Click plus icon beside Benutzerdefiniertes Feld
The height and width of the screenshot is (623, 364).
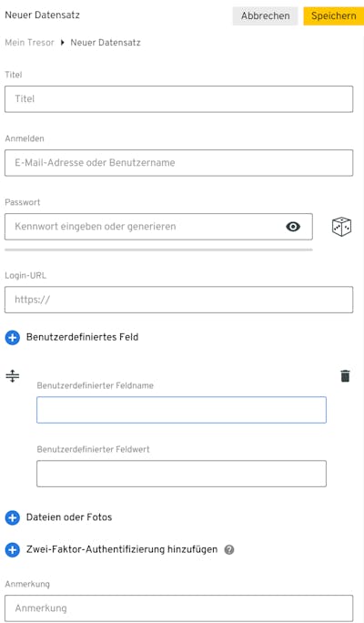[x=13, y=337]
